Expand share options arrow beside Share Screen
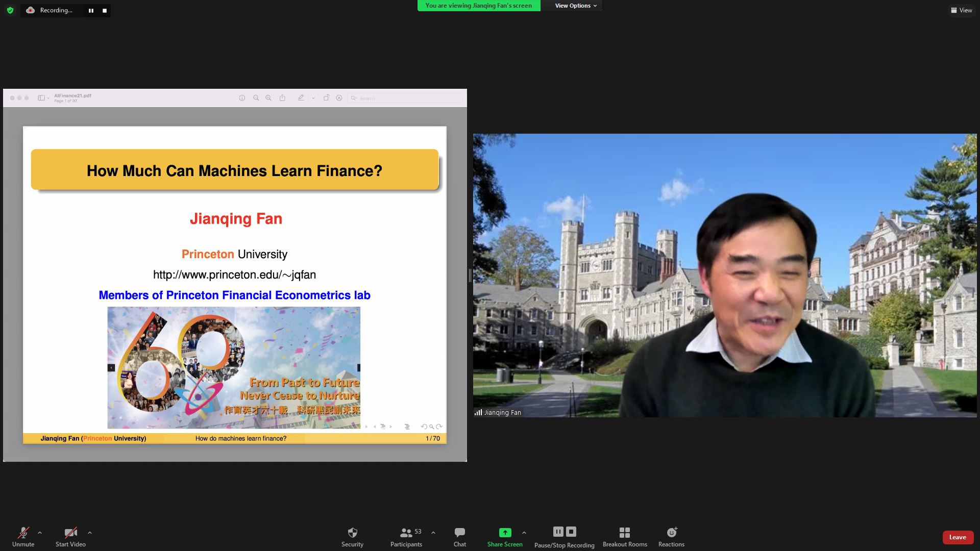 pos(524,533)
